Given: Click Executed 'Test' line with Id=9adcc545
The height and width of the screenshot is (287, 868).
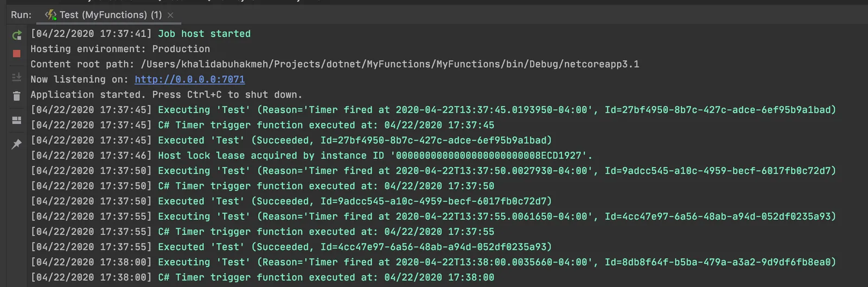Looking at the screenshot, I should point(291,201).
